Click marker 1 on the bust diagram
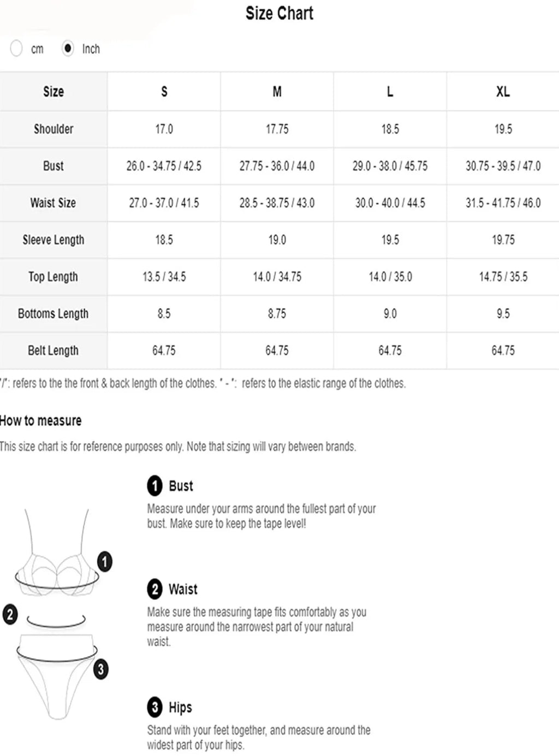559x756 pixels. point(105,561)
